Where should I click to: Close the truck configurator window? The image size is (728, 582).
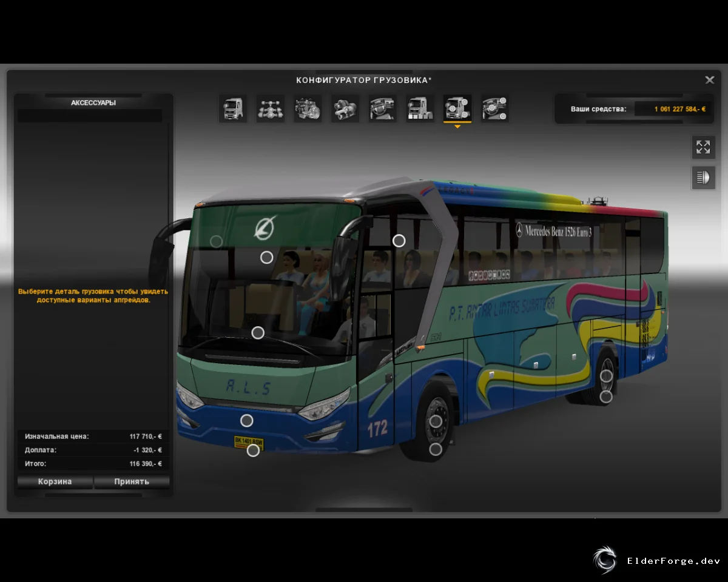pyautogui.click(x=709, y=80)
